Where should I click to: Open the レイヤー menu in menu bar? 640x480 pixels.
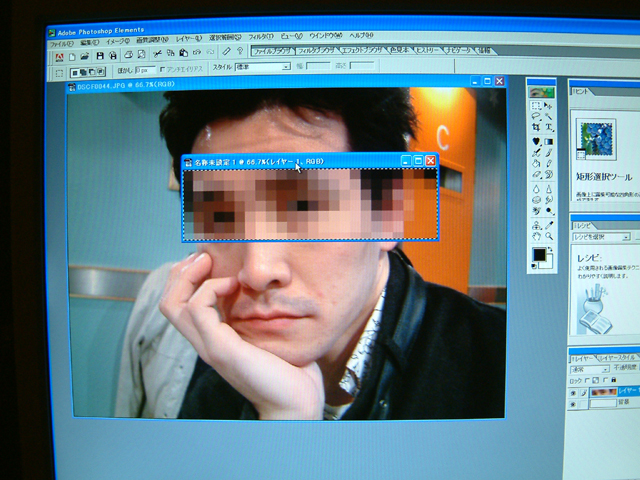(x=189, y=39)
